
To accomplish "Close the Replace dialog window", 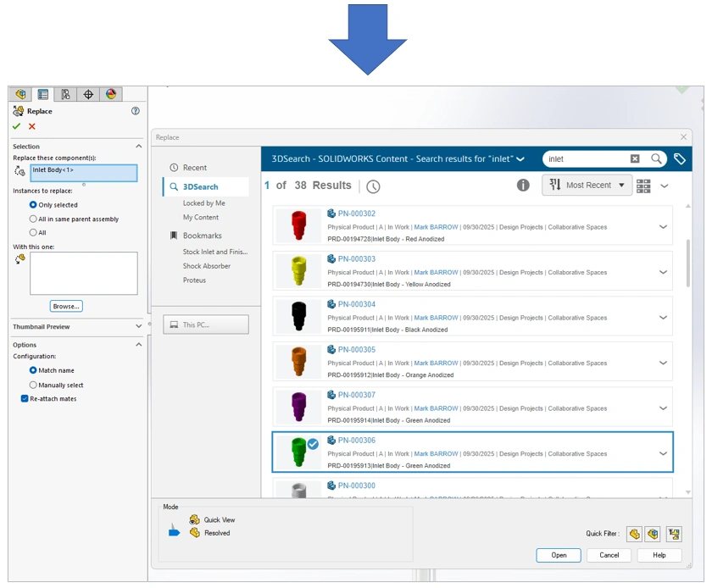I will point(684,136).
